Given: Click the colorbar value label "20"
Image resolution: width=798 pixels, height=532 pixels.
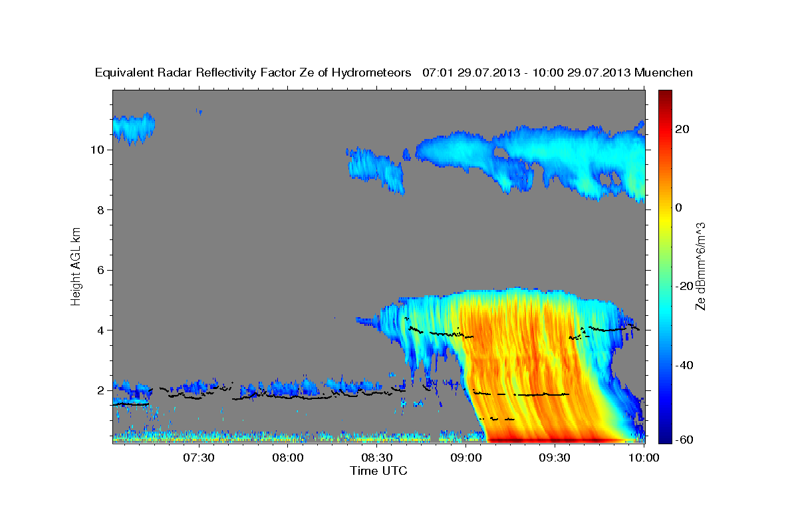Looking at the screenshot, I should click(x=681, y=129).
